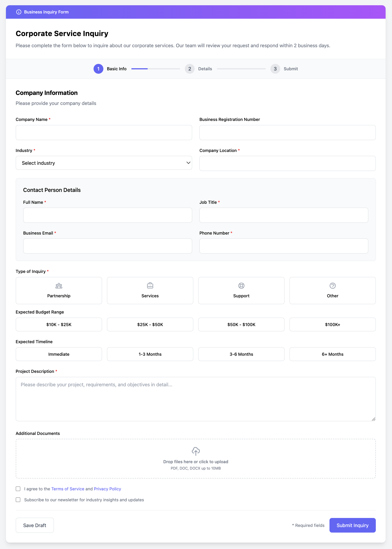Open the Terms of Service link
The width and height of the screenshot is (392, 549).
[68, 489]
